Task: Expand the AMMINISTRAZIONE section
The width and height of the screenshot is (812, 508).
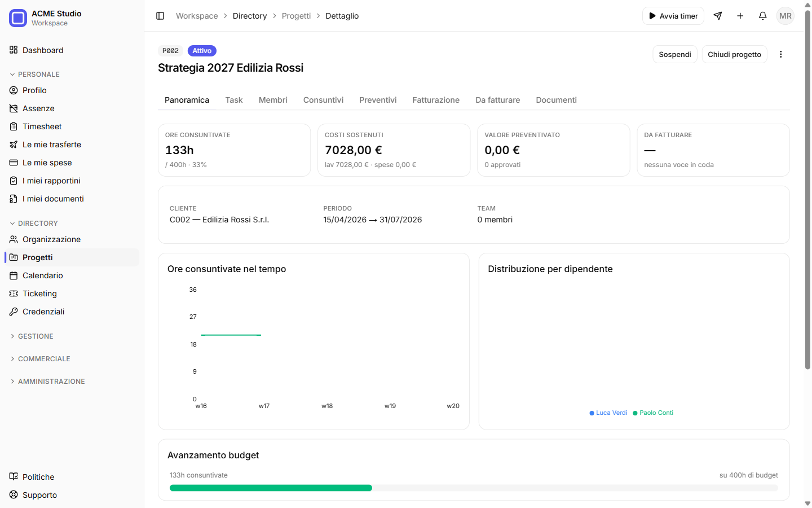Action: pos(47,382)
